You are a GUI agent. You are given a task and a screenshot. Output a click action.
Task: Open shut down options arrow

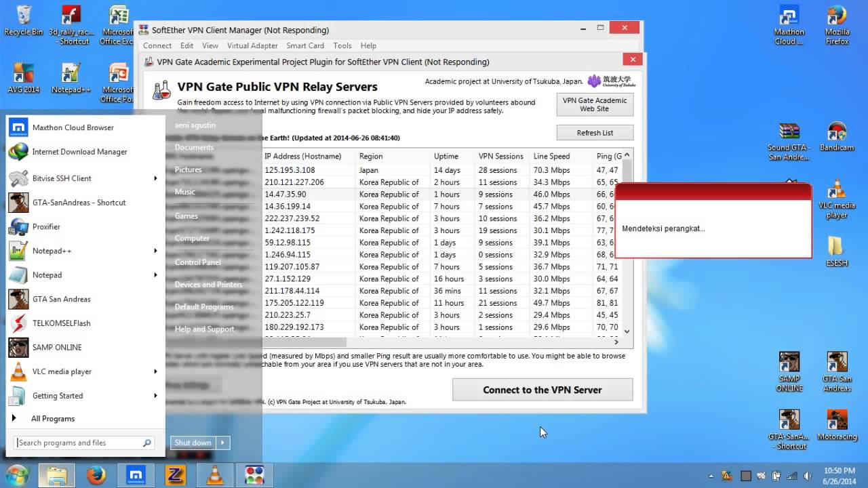pyautogui.click(x=222, y=443)
